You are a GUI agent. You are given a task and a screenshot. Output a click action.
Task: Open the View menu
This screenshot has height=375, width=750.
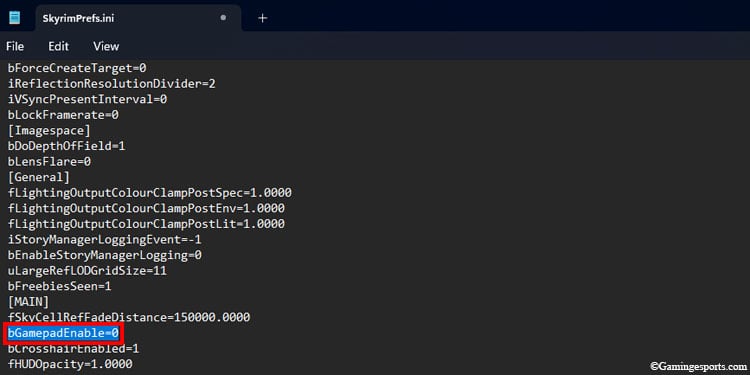coord(106,46)
